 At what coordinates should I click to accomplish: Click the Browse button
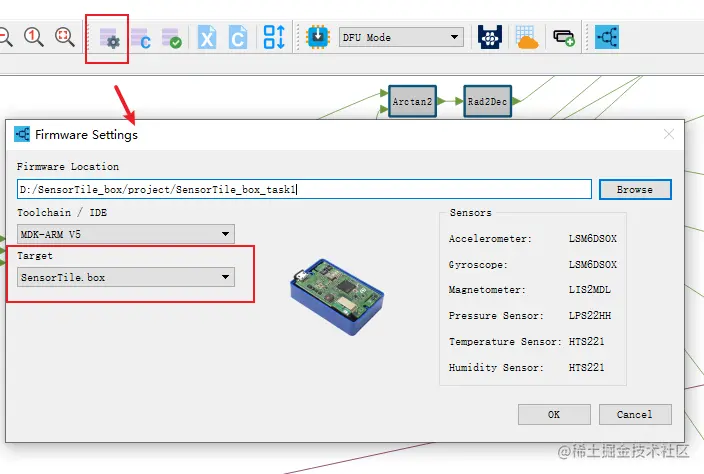click(x=635, y=189)
